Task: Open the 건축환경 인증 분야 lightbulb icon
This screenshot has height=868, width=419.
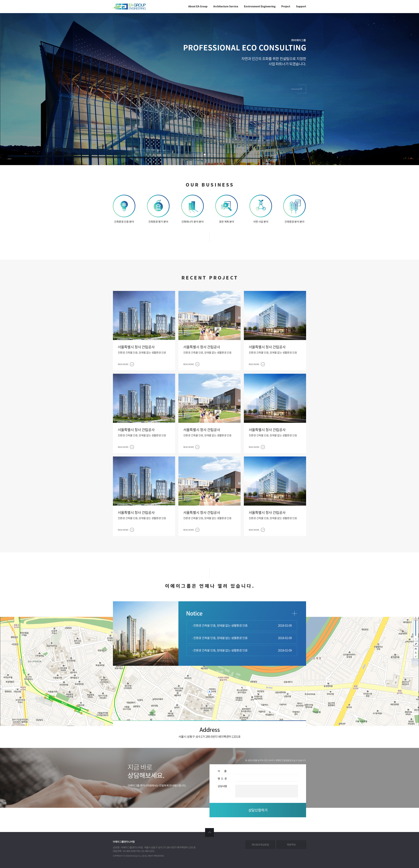Action: (x=124, y=206)
